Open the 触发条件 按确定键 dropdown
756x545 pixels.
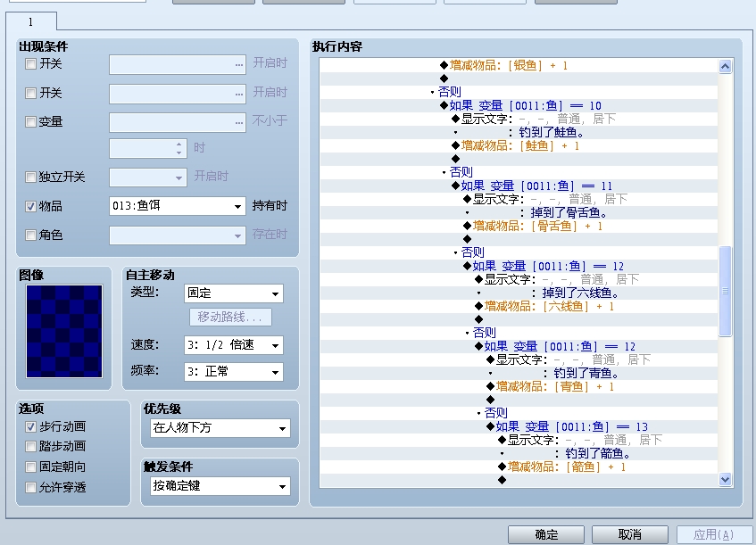[x=220, y=486]
